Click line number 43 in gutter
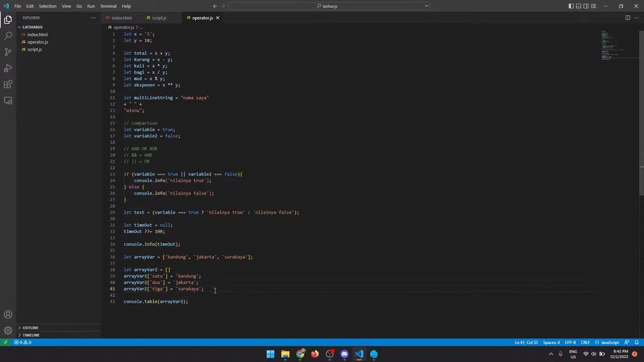 point(112,301)
